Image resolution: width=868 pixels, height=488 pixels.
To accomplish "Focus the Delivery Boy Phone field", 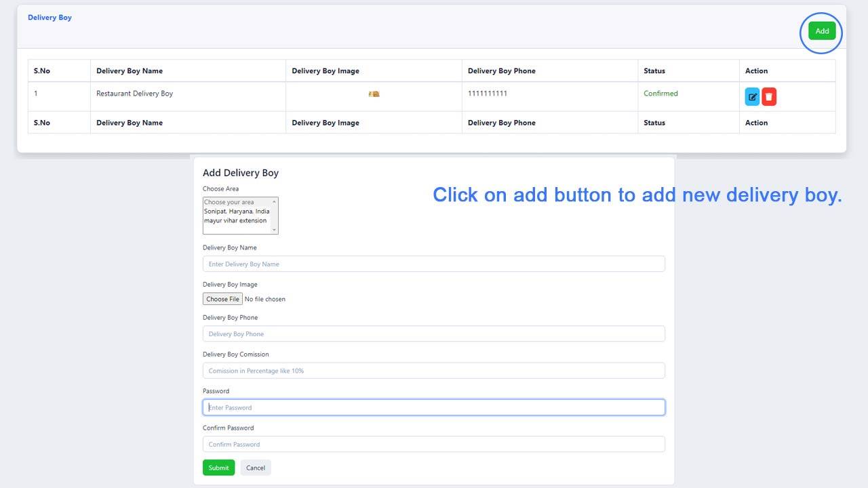I will click(x=433, y=334).
